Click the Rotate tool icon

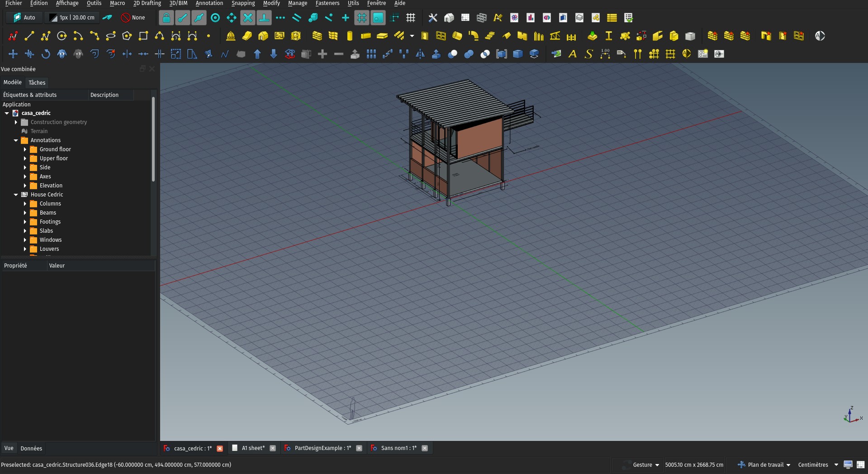(x=46, y=54)
